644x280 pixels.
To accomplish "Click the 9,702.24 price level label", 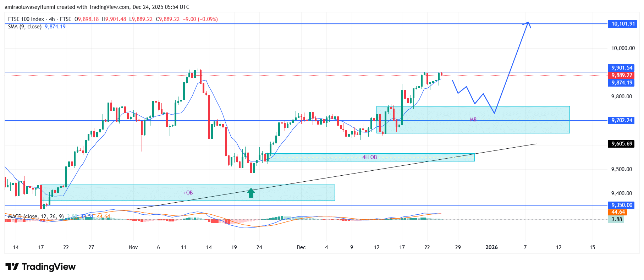I will click(x=622, y=120).
